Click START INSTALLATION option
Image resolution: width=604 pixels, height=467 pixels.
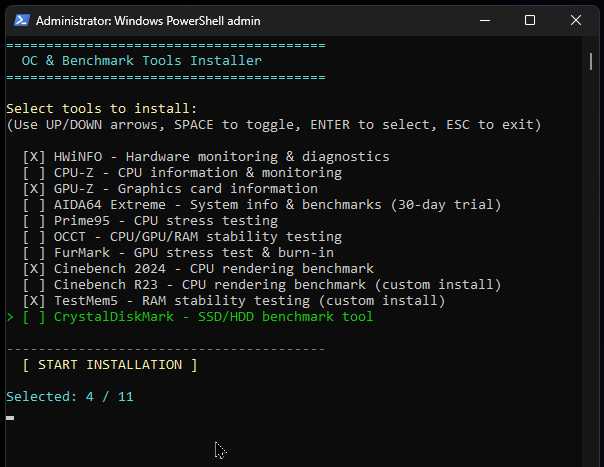click(x=110, y=365)
